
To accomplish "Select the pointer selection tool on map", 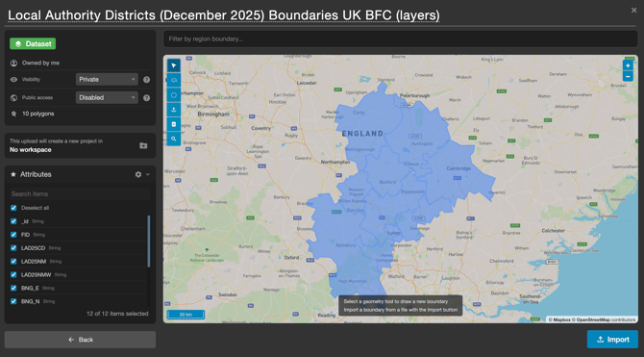I will tap(174, 65).
